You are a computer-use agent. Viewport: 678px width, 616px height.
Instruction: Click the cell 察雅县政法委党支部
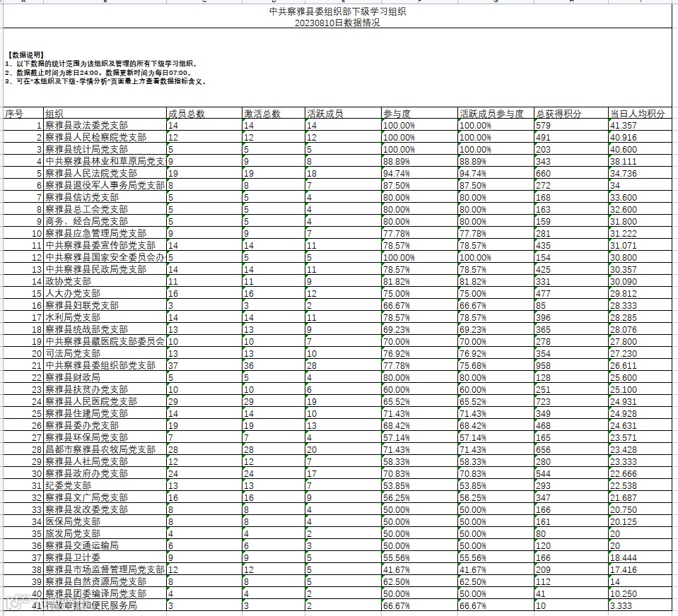coord(105,125)
